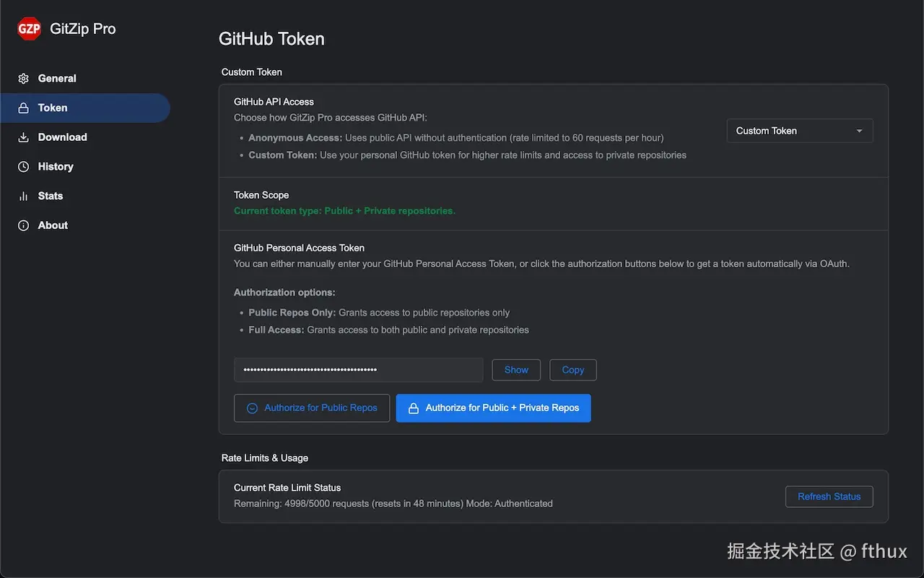This screenshot has width=924, height=578.
Task: Show the hidden access token
Action: (516, 370)
